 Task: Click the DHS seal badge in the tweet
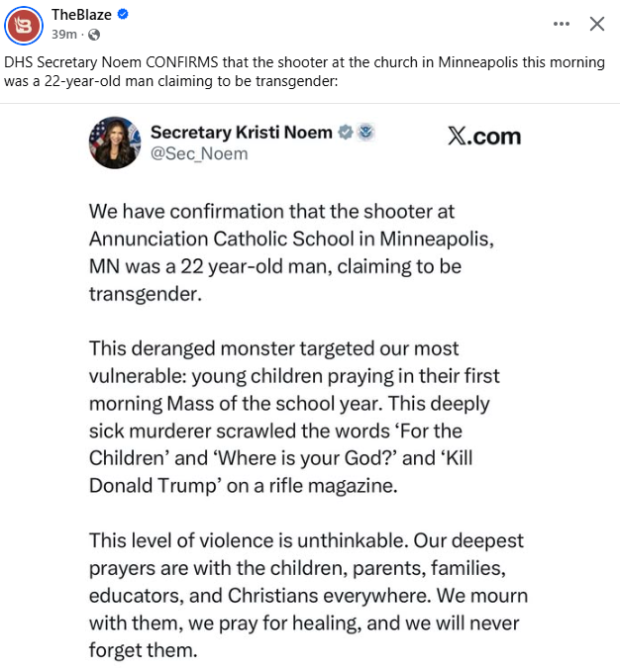[364, 133]
